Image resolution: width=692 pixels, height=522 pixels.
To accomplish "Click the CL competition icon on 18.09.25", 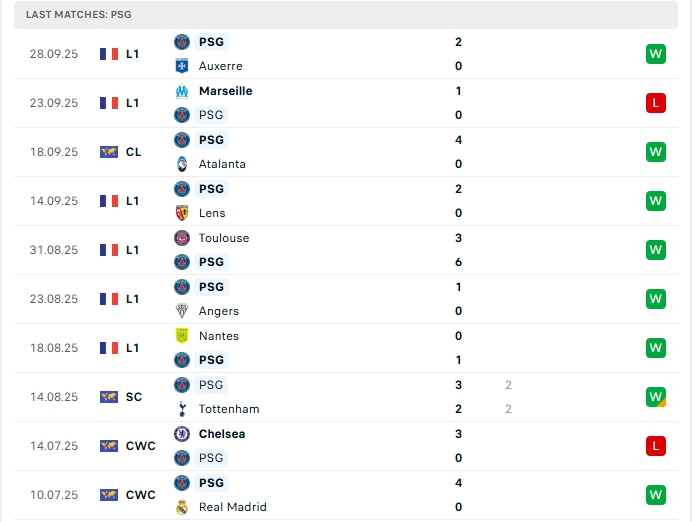I will point(109,152).
